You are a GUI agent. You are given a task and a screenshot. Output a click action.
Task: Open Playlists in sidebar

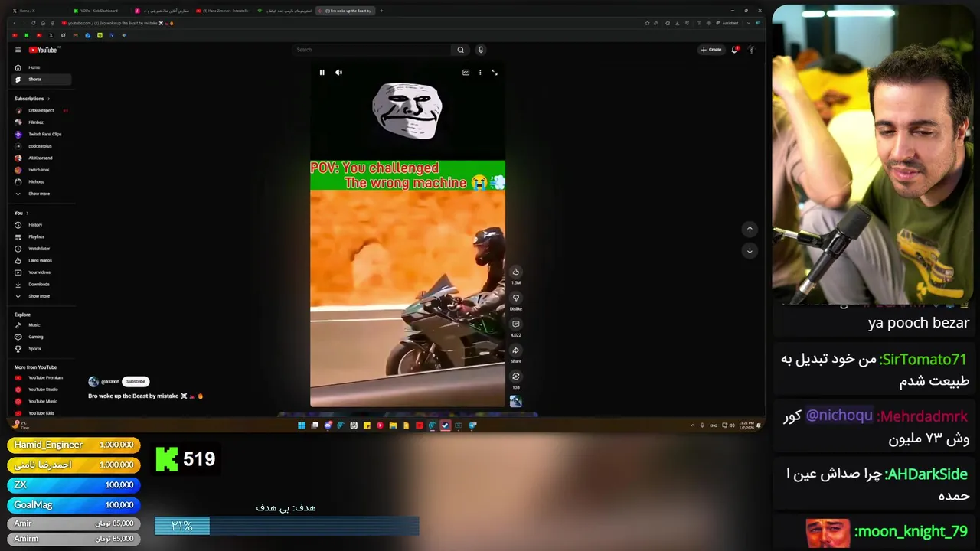pos(42,236)
